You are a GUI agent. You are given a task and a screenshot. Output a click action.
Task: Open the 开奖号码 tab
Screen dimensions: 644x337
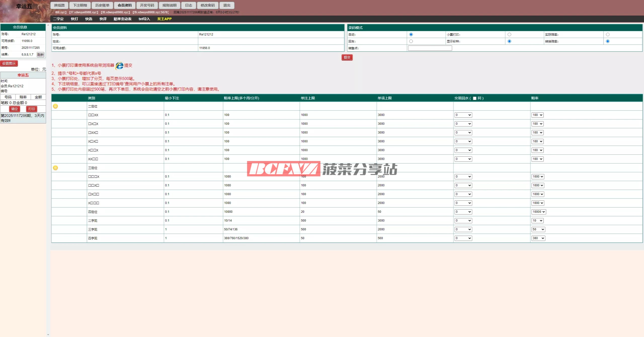pos(147,5)
